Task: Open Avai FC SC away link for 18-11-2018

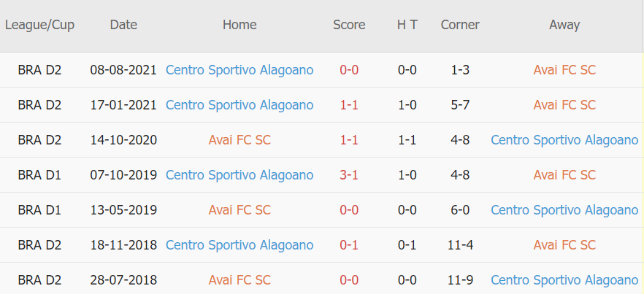Action: point(564,245)
